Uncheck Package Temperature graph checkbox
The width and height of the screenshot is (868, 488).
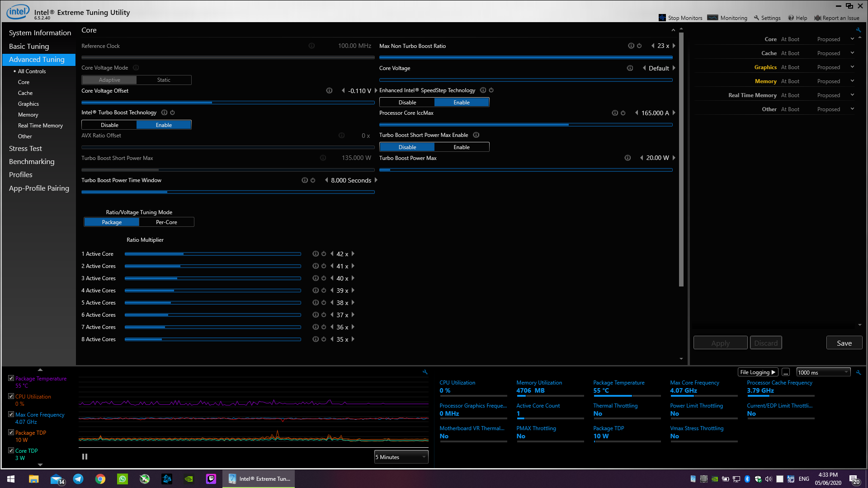11,378
